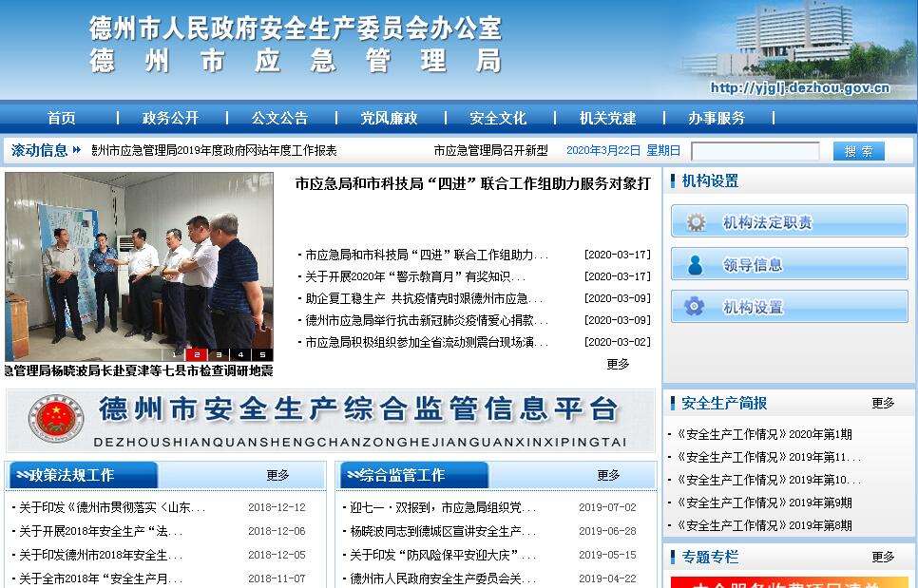Focus the search input field
918x588 pixels.
pos(755,151)
